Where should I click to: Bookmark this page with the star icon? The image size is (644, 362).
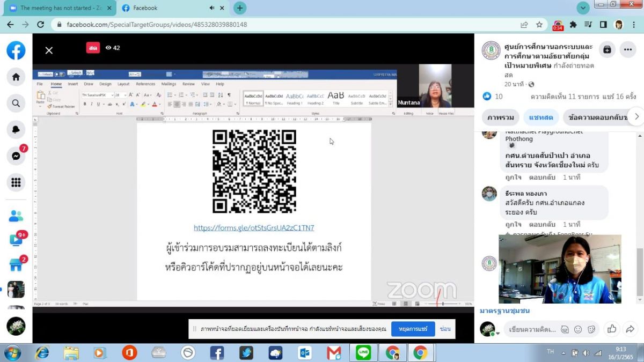(539, 25)
